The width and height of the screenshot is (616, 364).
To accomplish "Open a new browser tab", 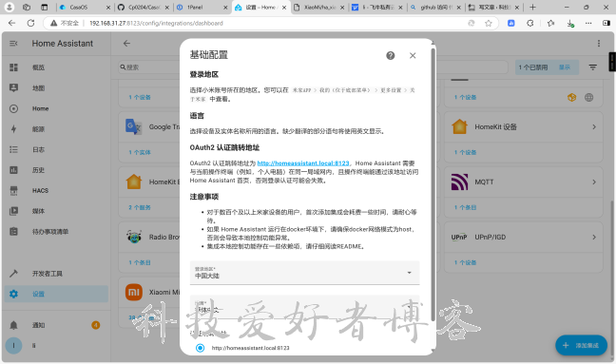I will click(x=532, y=7).
